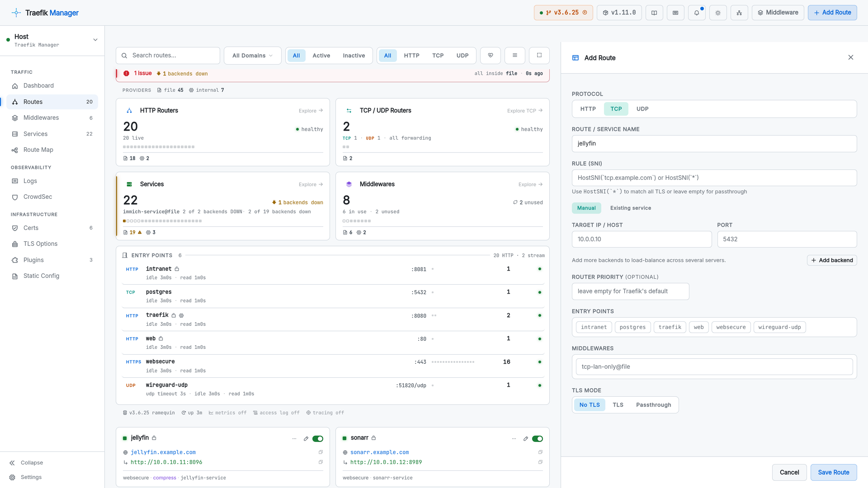
Task: Filter routes by TCP protocol
Action: [x=438, y=56]
